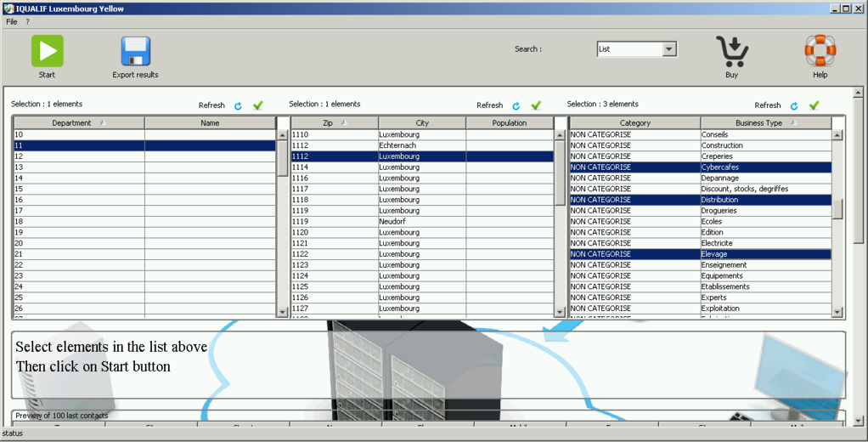Screen dimensions: 868x442
Task: Click the City column header
Action: point(422,123)
